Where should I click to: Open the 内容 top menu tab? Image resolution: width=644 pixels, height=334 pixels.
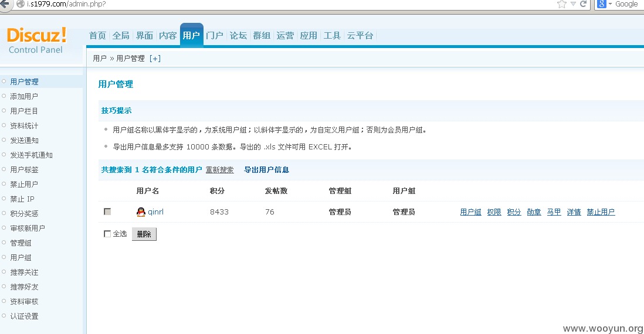pyautogui.click(x=168, y=36)
